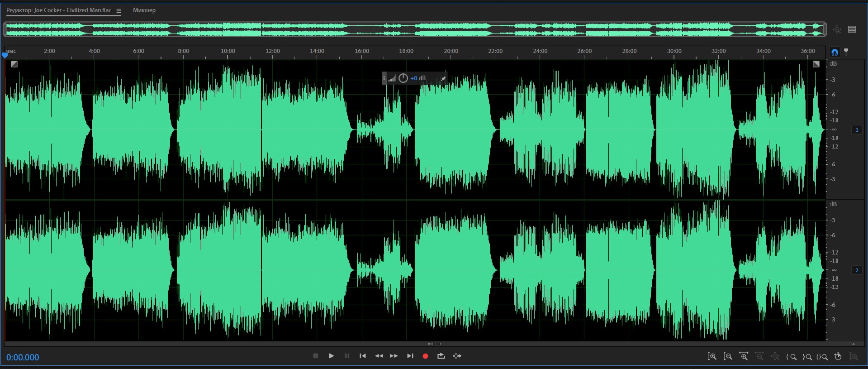This screenshot has height=369, width=868.
Task: Click the 10:00 mark on time ruler
Action: 228,51
